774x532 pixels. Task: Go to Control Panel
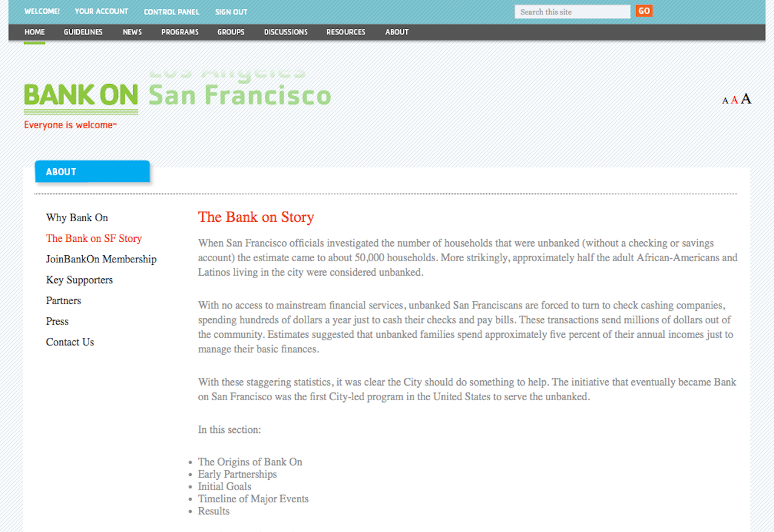172,11
